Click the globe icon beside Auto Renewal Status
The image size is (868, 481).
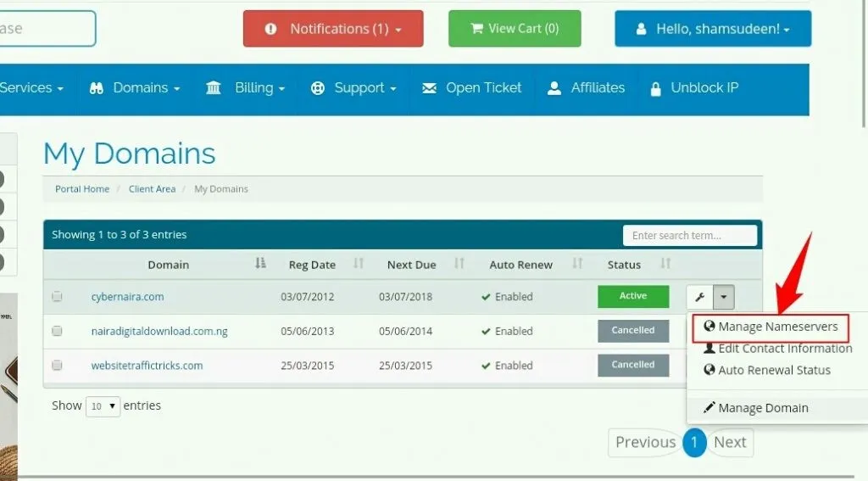point(709,370)
